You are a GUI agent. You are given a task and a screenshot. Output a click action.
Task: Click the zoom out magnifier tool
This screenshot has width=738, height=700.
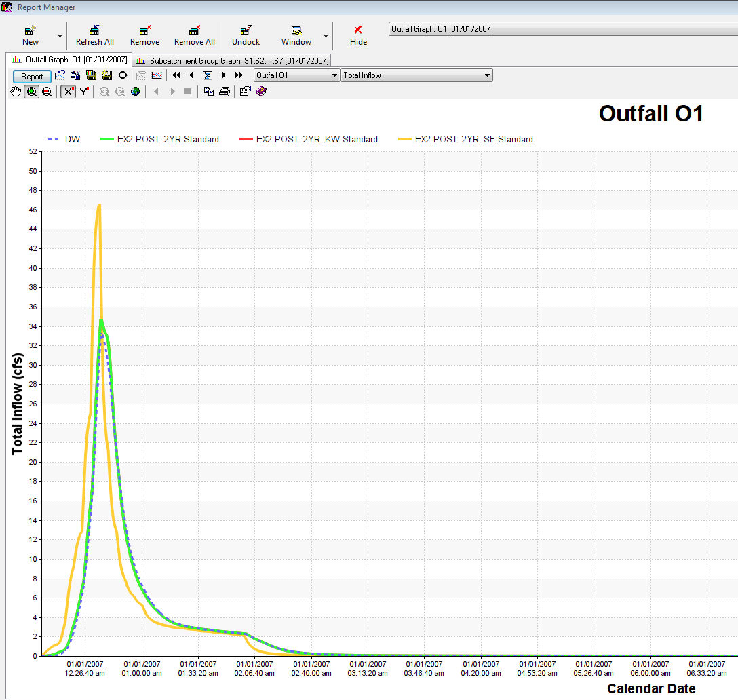[47, 92]
